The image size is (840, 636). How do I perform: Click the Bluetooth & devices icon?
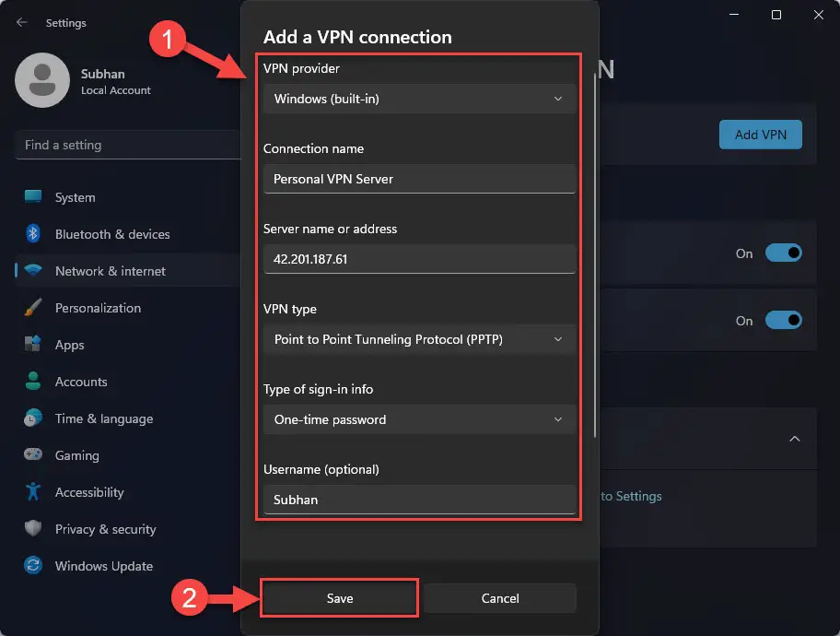tap(33, 234)
